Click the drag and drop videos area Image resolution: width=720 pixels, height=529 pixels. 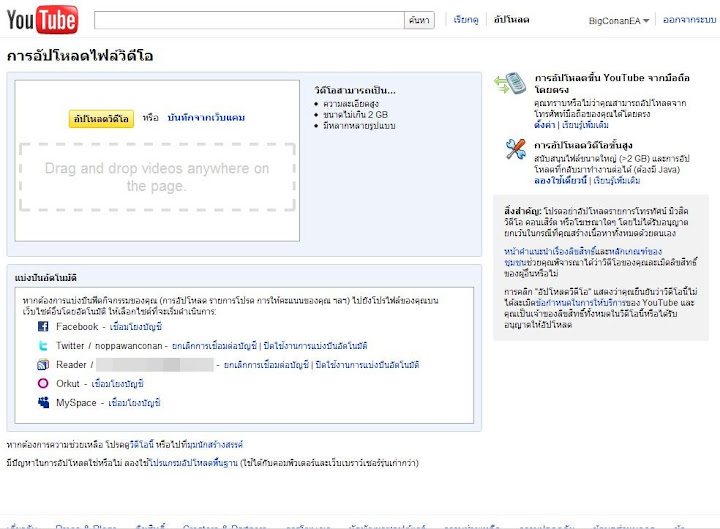[157, 177]
